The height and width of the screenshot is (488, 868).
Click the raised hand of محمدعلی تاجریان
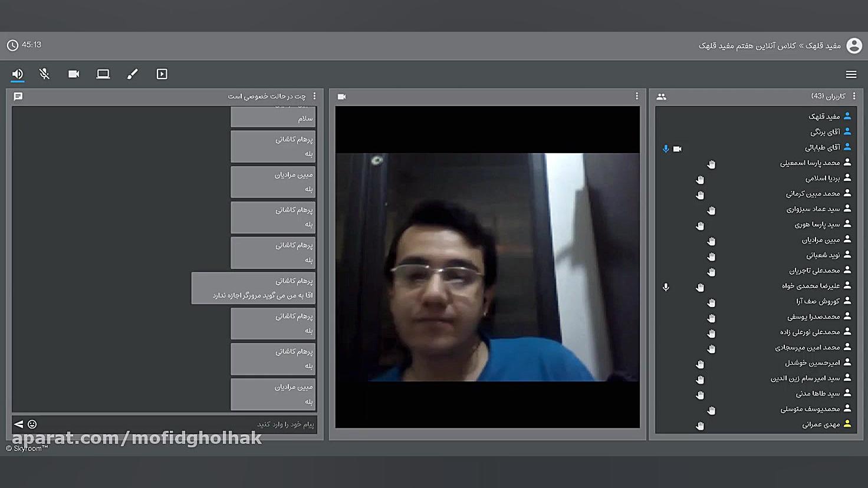pyautogui.click(x=711, y=272)
